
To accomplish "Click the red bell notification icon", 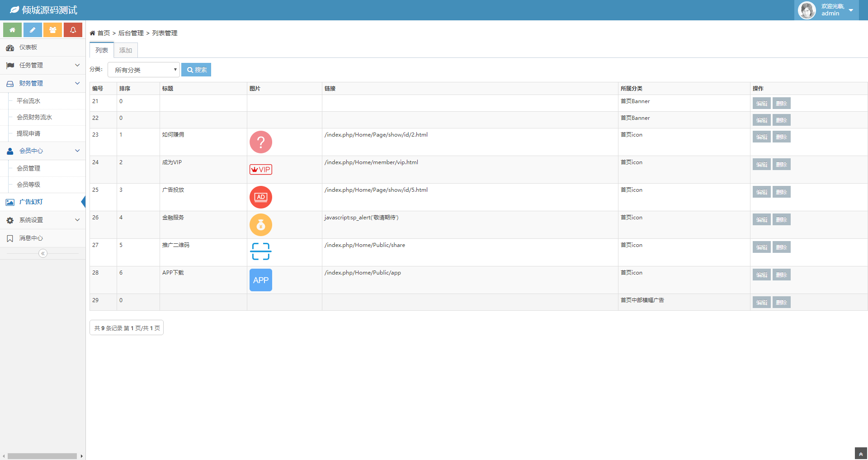I will 73,30.
